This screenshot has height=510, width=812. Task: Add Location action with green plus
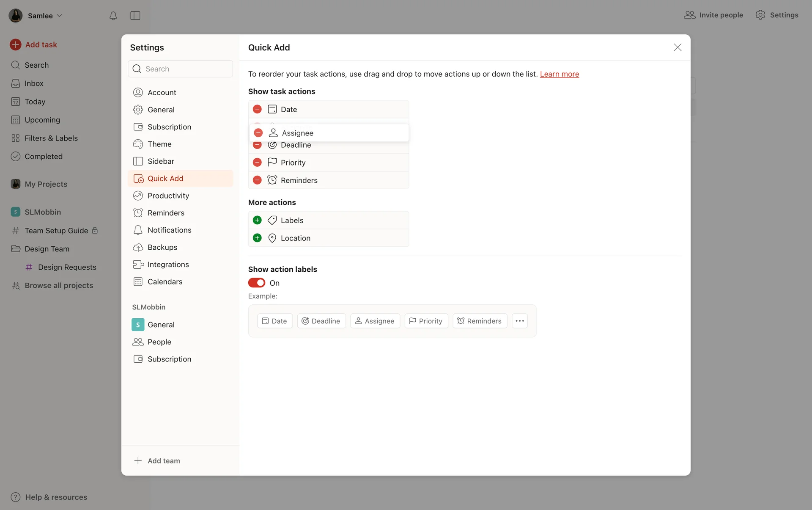tap(257, 238)
